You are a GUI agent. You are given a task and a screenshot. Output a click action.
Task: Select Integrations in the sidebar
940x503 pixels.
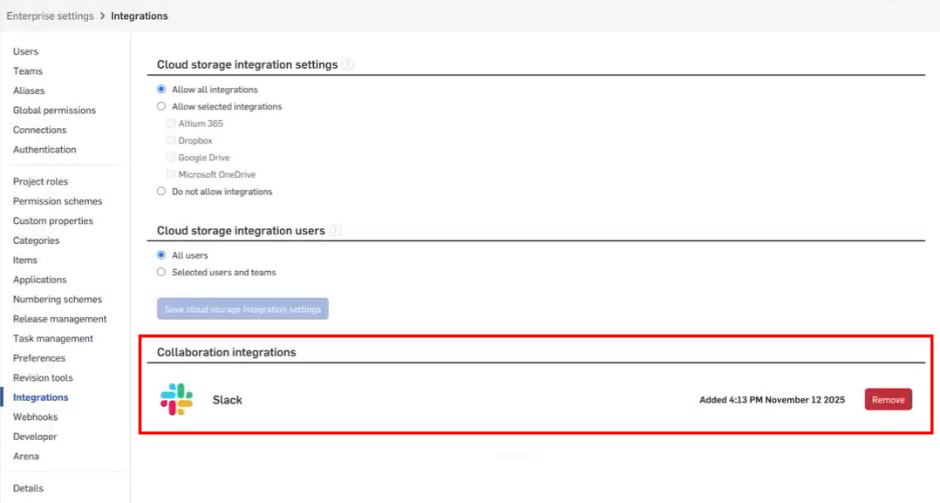point(41,397)
